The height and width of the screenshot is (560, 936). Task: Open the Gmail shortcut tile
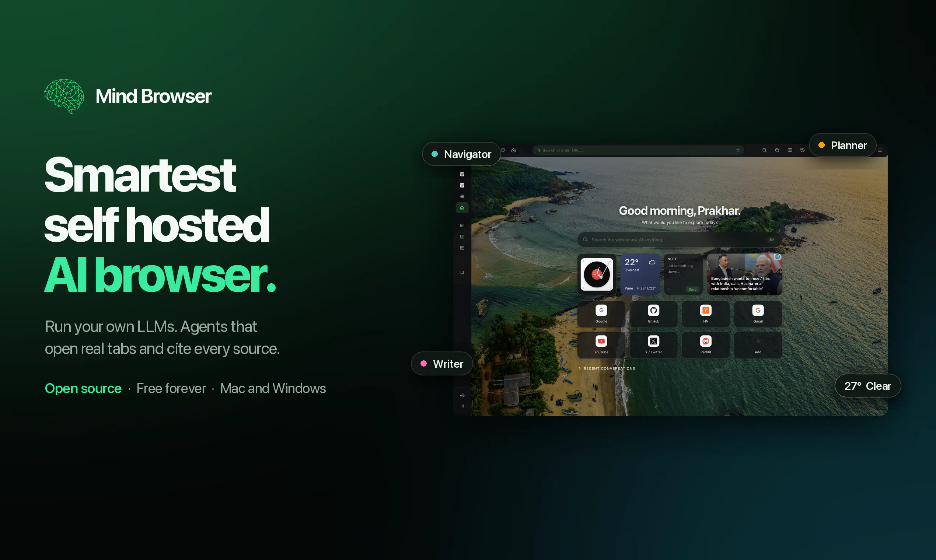coord(758,314)
